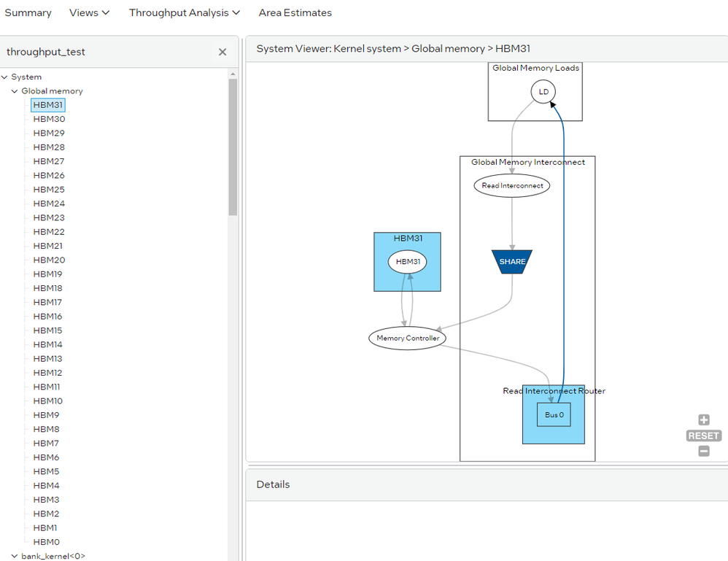
Task: Select the Bus 0 router node
Action: tap(554, 415)
